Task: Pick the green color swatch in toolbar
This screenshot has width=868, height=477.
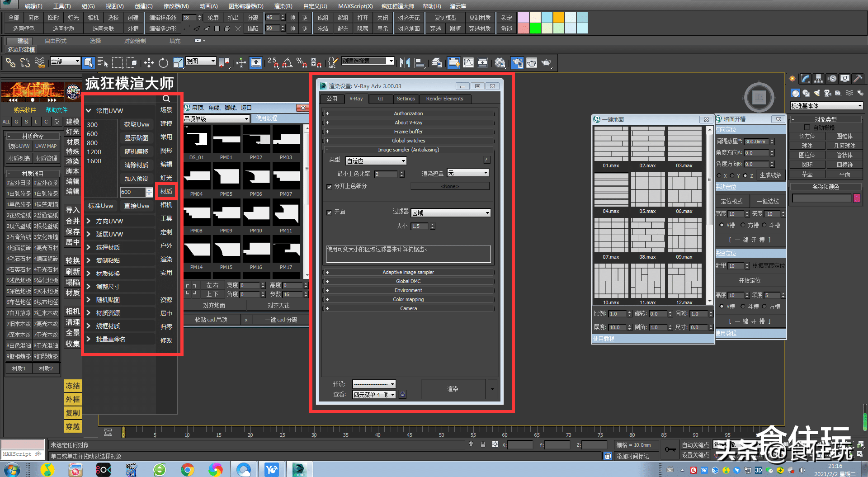Action: pyautogui.click(x=535, y=28)
